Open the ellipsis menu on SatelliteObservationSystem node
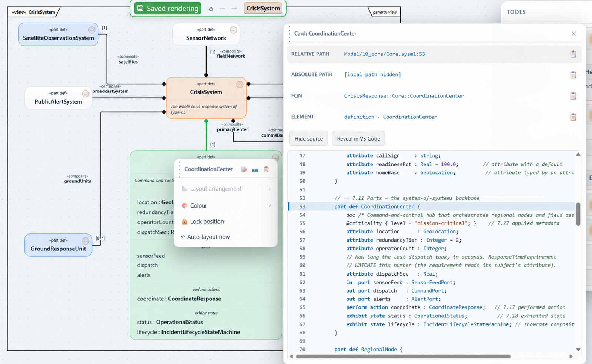The width and height of the screenshot is (592, 364). point(91,30)
